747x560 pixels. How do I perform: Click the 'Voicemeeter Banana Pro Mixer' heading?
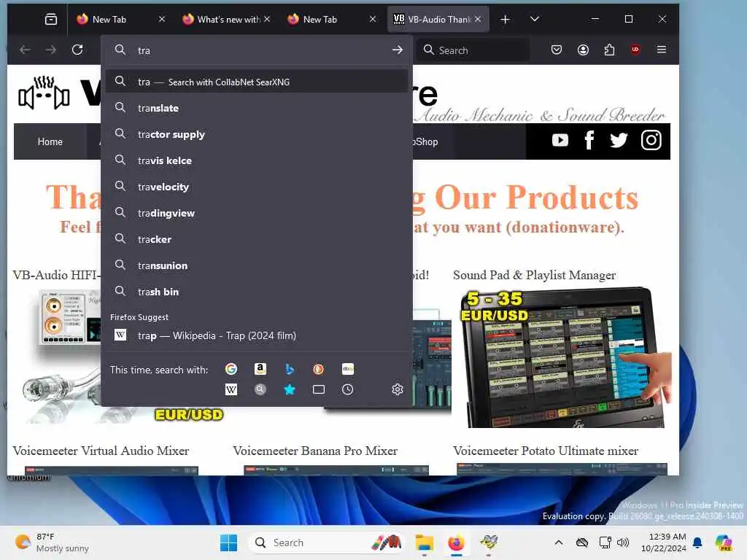point(315,451)
